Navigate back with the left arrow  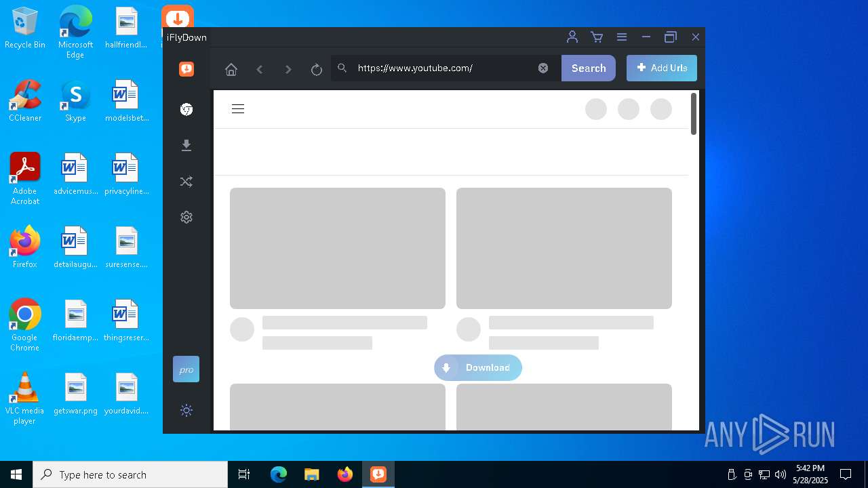(260, 69)
